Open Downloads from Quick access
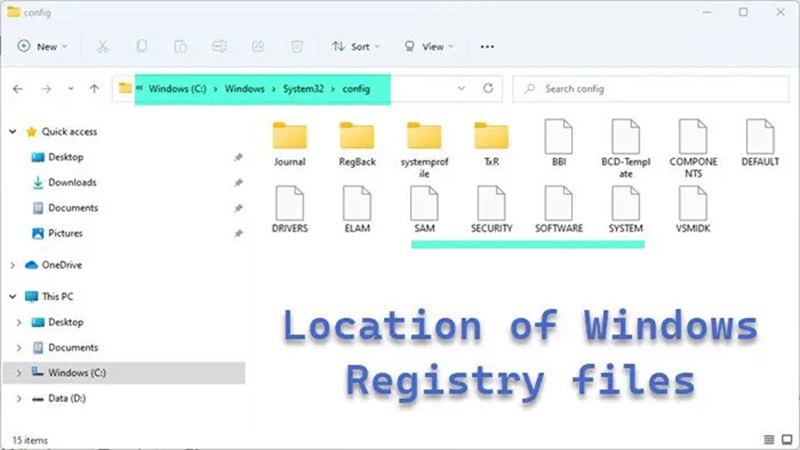 [71, 182]
